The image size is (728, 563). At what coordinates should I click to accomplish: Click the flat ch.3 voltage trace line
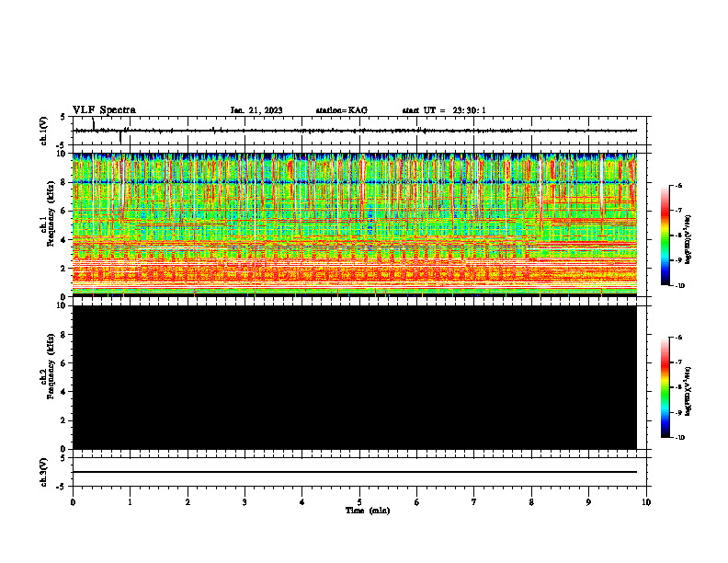pos(355,472)
